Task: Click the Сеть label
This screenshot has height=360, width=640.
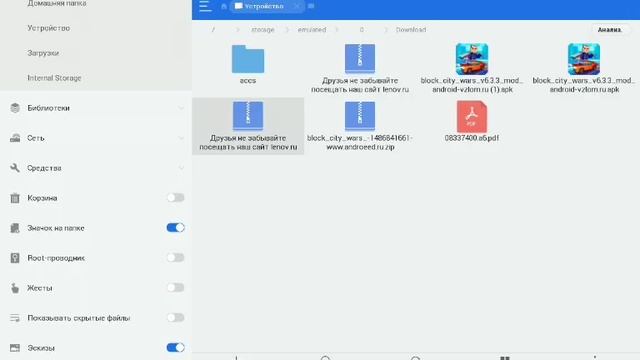Action: 36,138
